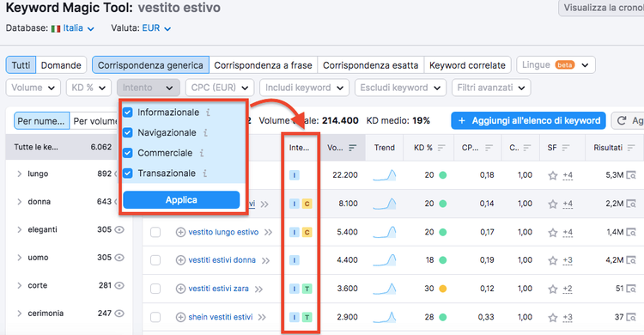Open the KD % filter dropdown

[88, 88]
